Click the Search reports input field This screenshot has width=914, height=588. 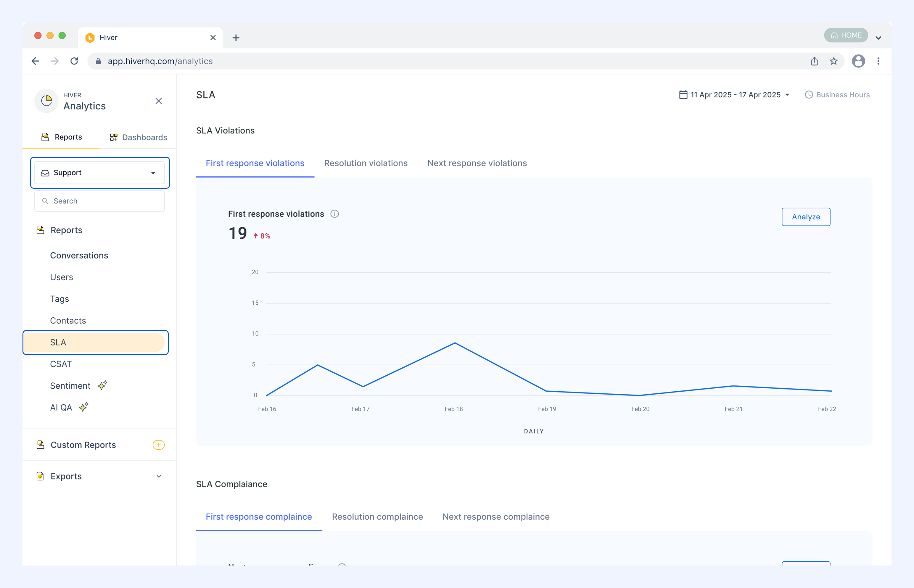click(99, 201)
